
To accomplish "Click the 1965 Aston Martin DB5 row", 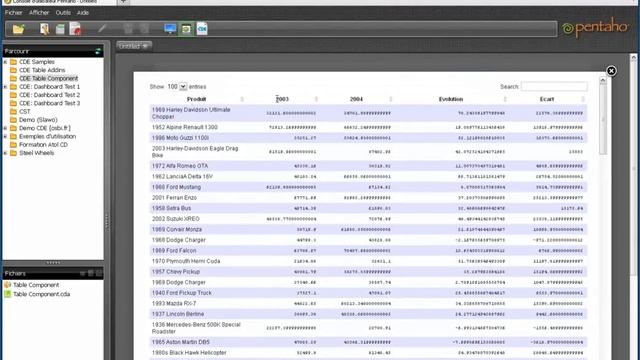I will pyautogui.click(x=368, y=342).
